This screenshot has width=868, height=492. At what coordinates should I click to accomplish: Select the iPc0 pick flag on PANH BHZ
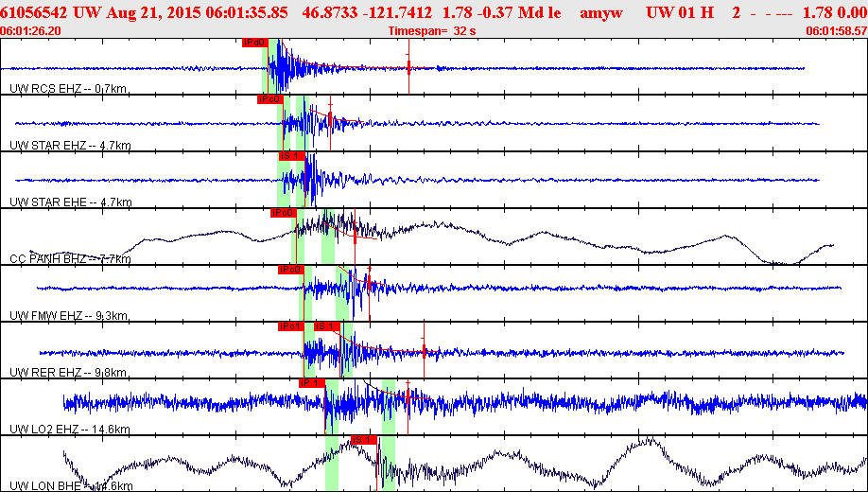284,213
